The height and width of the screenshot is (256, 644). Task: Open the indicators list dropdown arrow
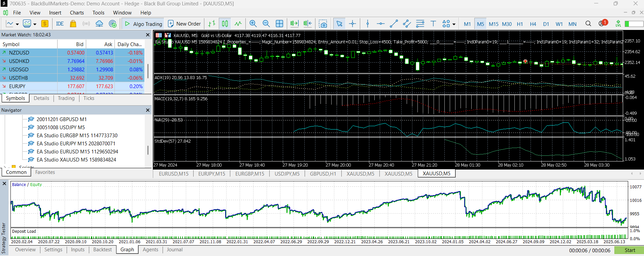(35, 24)
